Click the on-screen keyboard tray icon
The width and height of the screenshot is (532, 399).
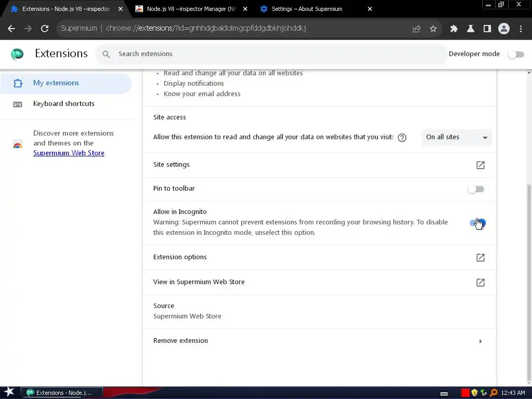[444, 393]
